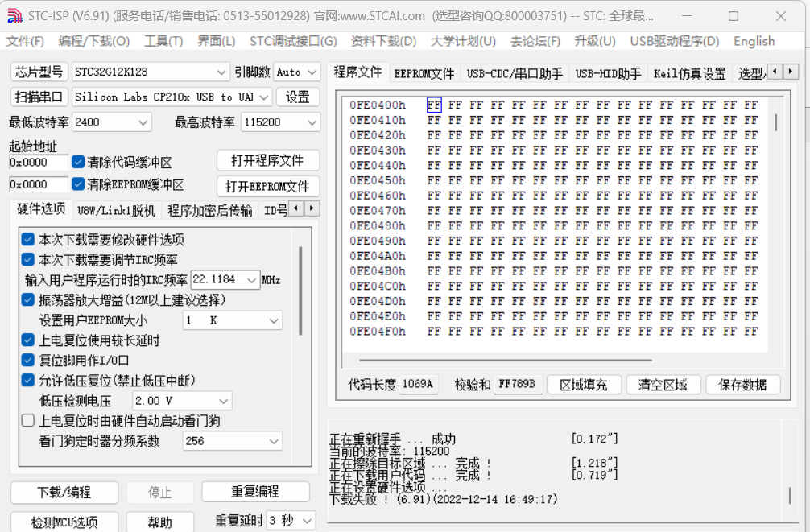810x532 pixels.
Task: Toggle 振荡器放大增益 checkbox
Action: (28, 299)
